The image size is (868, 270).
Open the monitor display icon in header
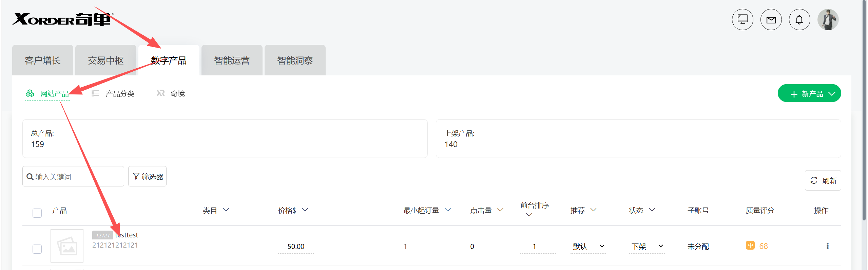coord(742,20)
